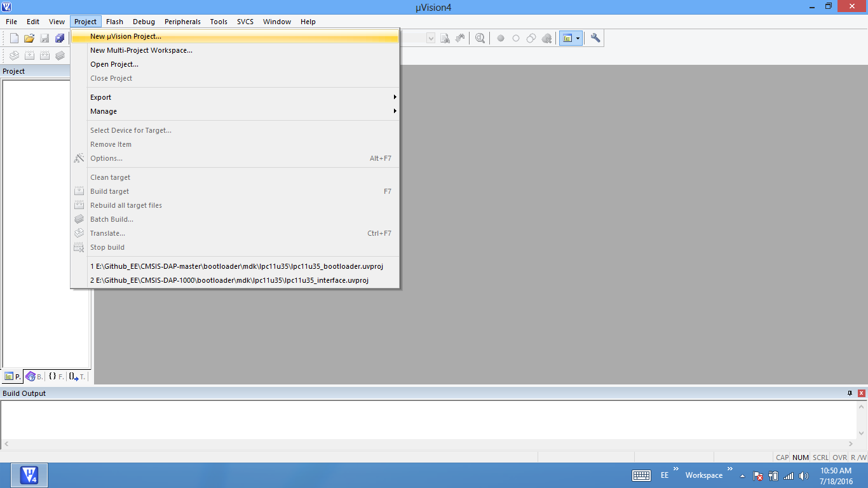
Task: Open the Peripherals menu
Action: coord(182,22)
